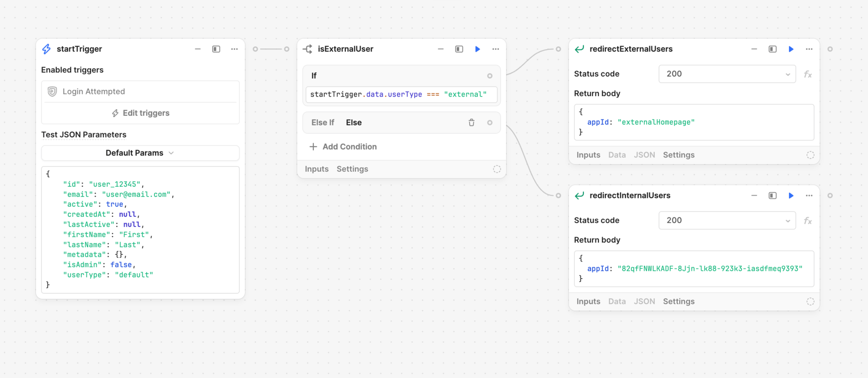Screen dimensions: 868x378
Task: Run the isExternalUser block
Action: tap(477, 49)
